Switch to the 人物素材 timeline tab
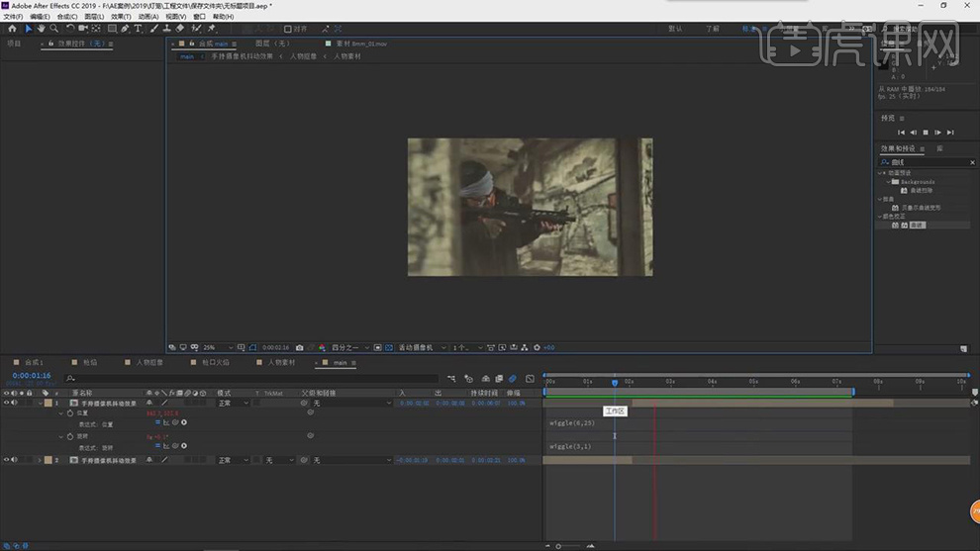The width and height of the screenshot is (980, 551). tap(280, 363)
